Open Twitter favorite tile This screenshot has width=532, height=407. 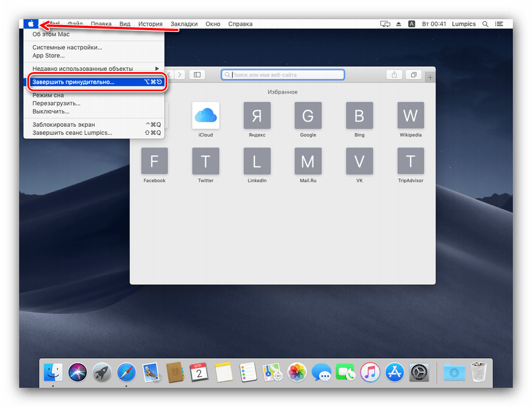click(206, 161)
